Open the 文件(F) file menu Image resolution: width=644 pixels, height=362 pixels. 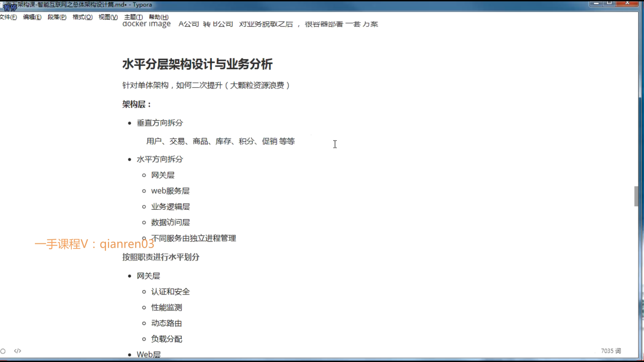point(8,17)
